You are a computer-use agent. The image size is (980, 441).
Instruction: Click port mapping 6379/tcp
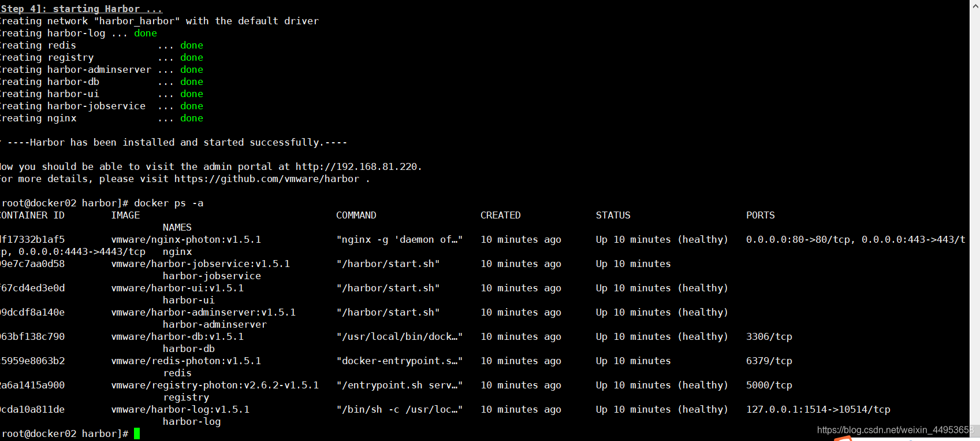769,361
